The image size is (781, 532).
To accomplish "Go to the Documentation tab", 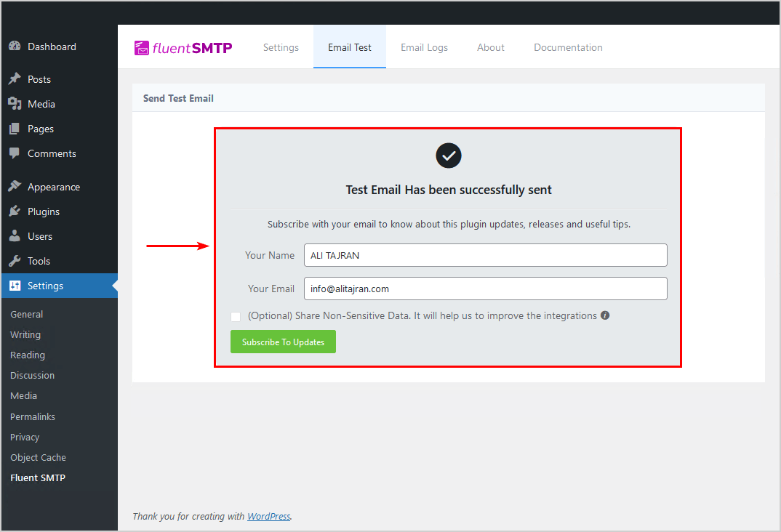I will (x=569, y=47).
